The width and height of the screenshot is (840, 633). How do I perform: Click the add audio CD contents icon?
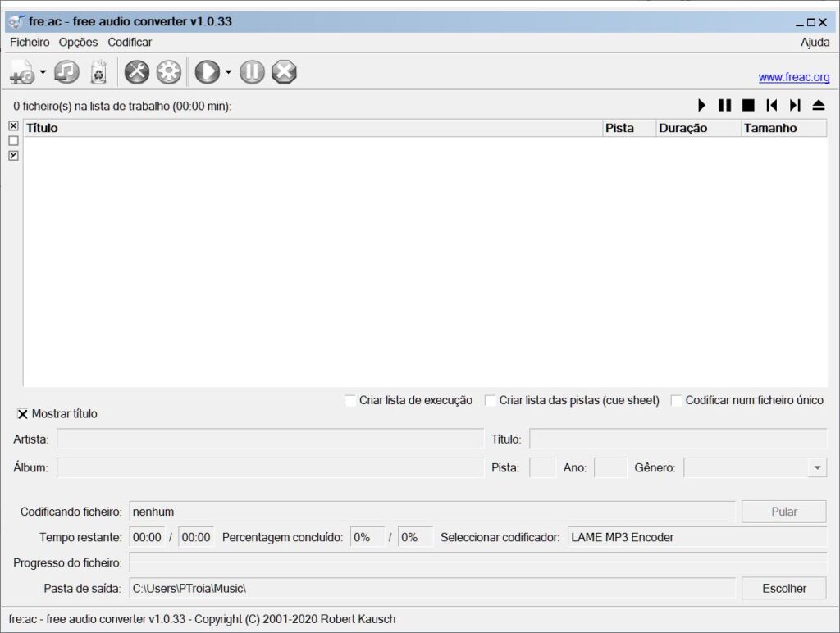66,72
